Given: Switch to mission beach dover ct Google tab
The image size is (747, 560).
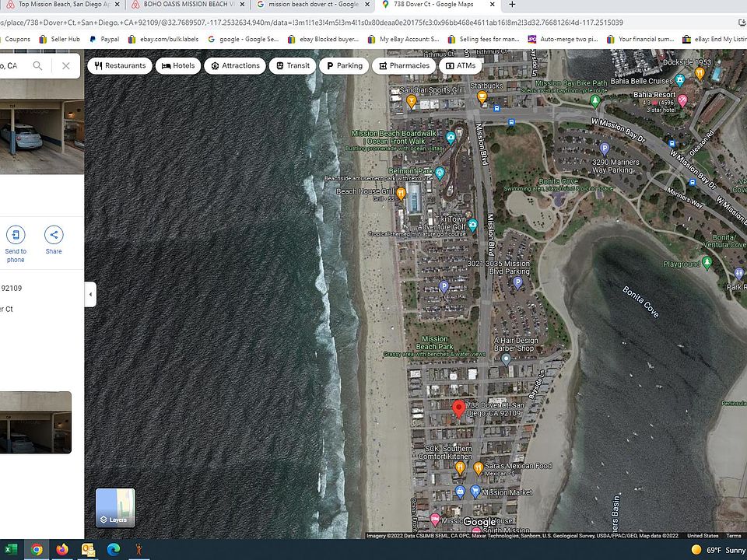Looking at the screenshot, I should [314, 5].
